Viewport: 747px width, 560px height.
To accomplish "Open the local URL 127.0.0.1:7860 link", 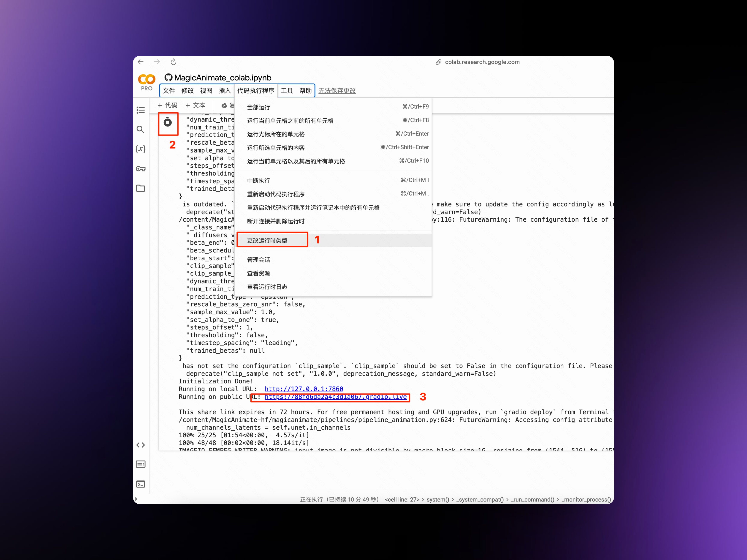I will tap(304, 389).
